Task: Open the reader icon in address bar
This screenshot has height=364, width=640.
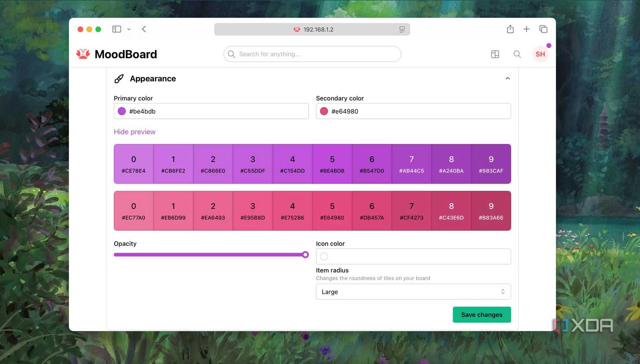Action: tap(402, 29)
